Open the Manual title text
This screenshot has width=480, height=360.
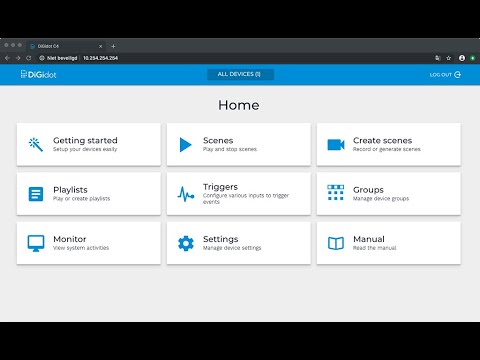[x=369, y=239]
